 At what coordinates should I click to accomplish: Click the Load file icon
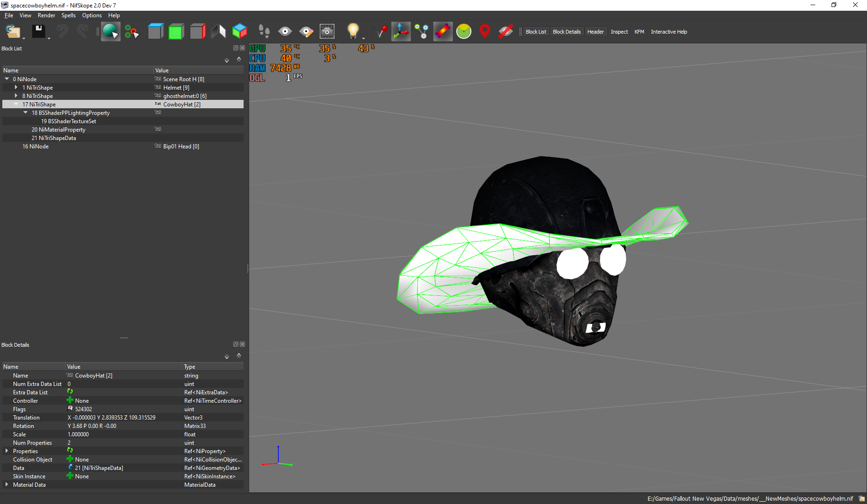(x=13, y=32)
